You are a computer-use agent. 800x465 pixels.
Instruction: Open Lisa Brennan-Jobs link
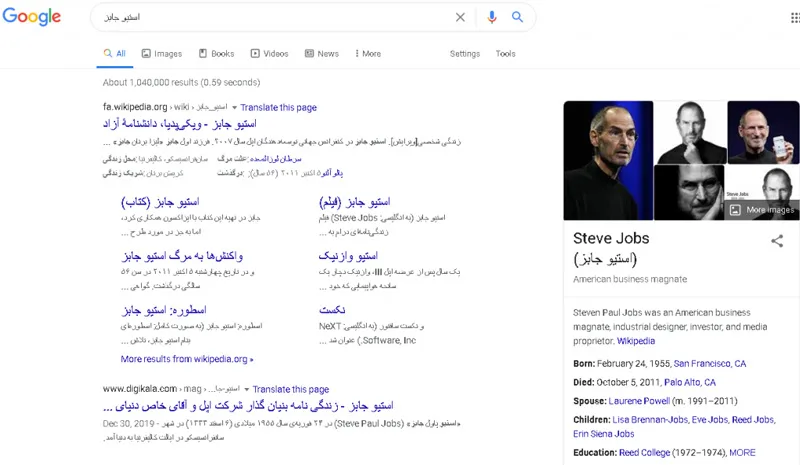click(650, 420)
